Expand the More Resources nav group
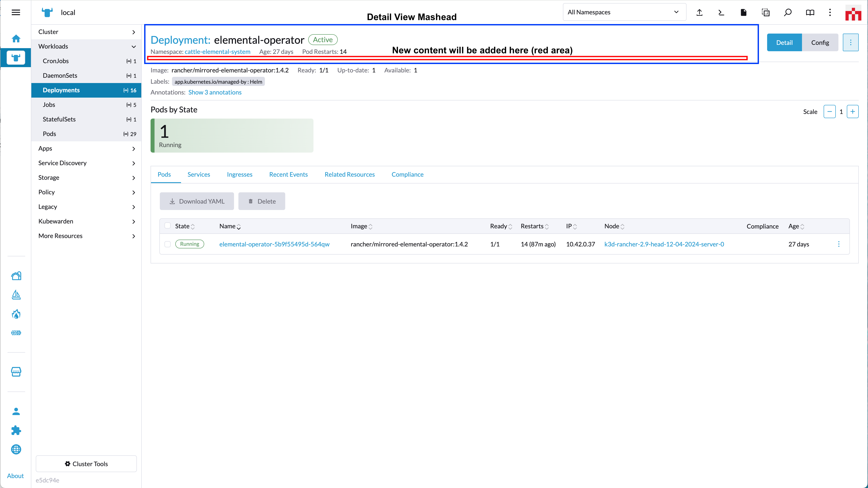868x488 pixels. click(86, 236)
